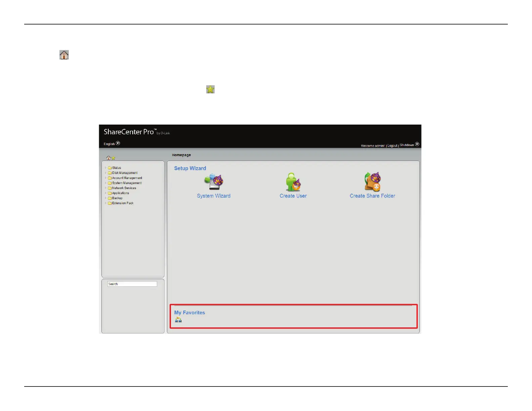Expand the Extension Pack tree arrow
Screen dimensions: 532x411
pos(105,203)
